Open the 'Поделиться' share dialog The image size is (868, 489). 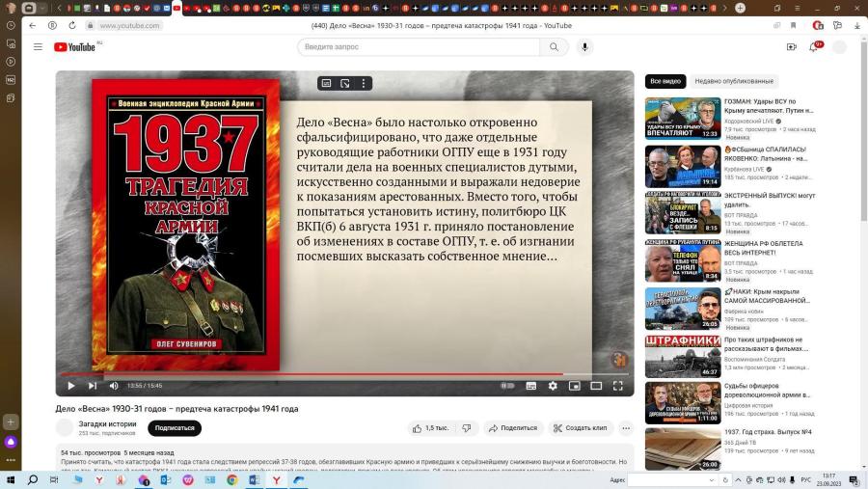tap(513, 428)
